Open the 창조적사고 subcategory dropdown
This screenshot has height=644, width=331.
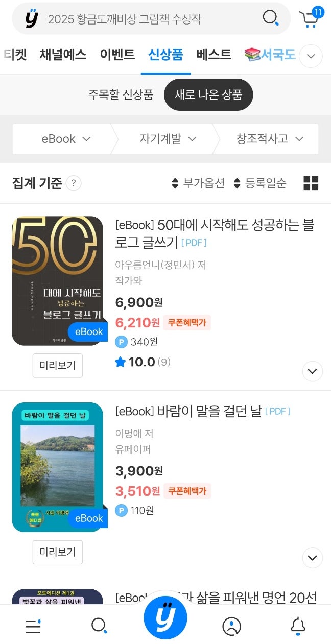270,139
